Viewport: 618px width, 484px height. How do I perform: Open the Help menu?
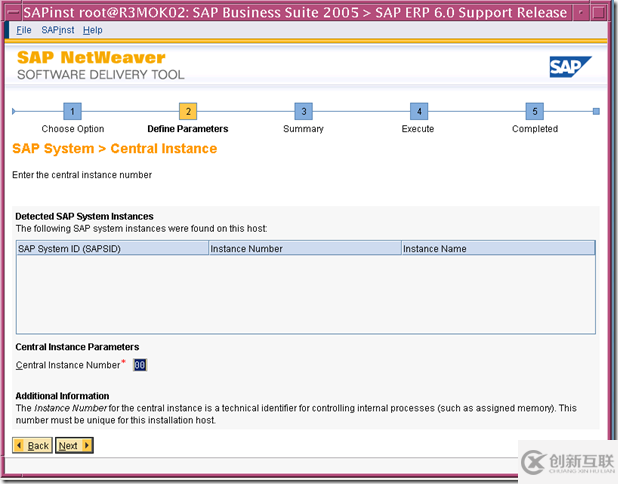pos(93,30)
